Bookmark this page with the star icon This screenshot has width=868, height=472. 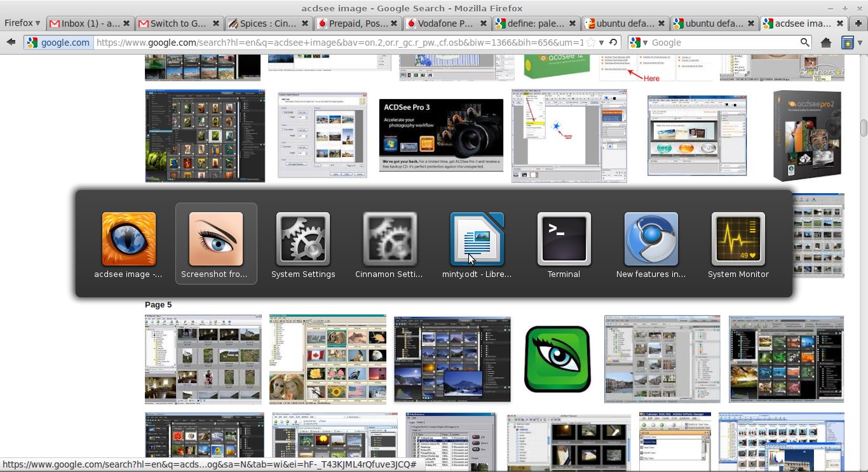click(591, 43)
